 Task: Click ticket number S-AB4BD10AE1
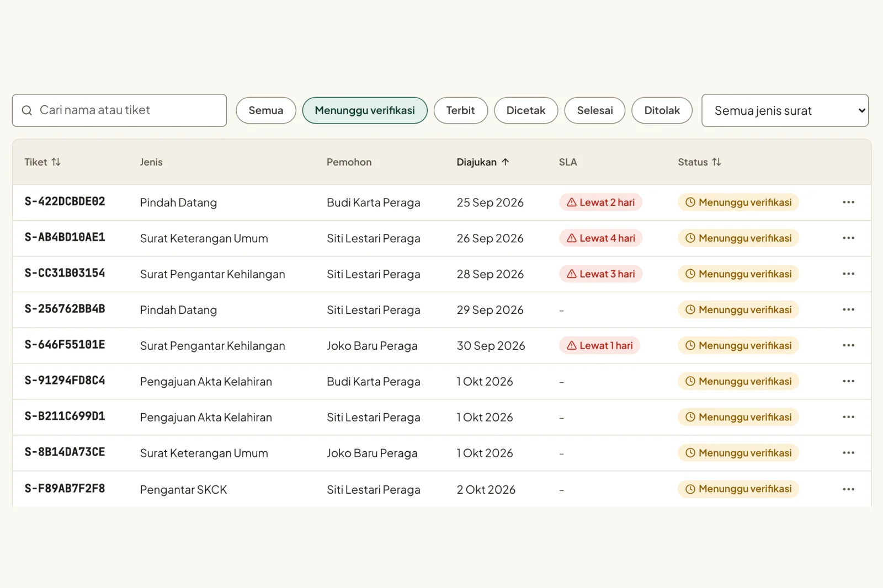pos(65,238)
